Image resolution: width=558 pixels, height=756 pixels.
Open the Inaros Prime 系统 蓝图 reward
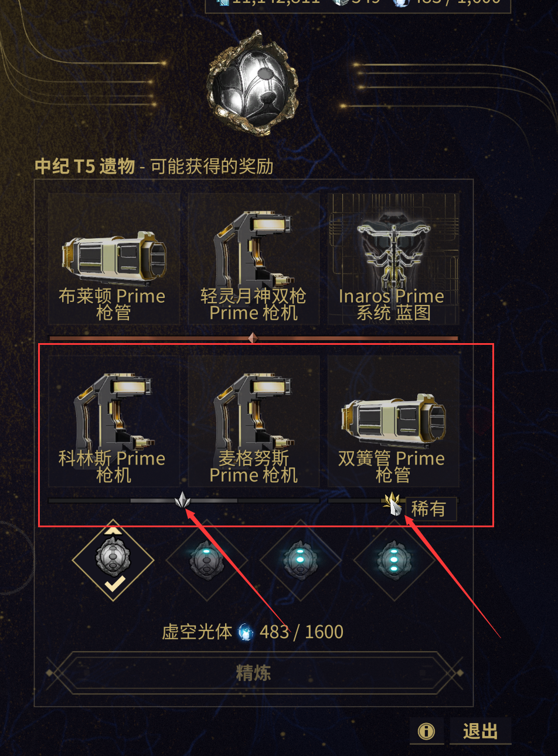click(x=393, y=259)
